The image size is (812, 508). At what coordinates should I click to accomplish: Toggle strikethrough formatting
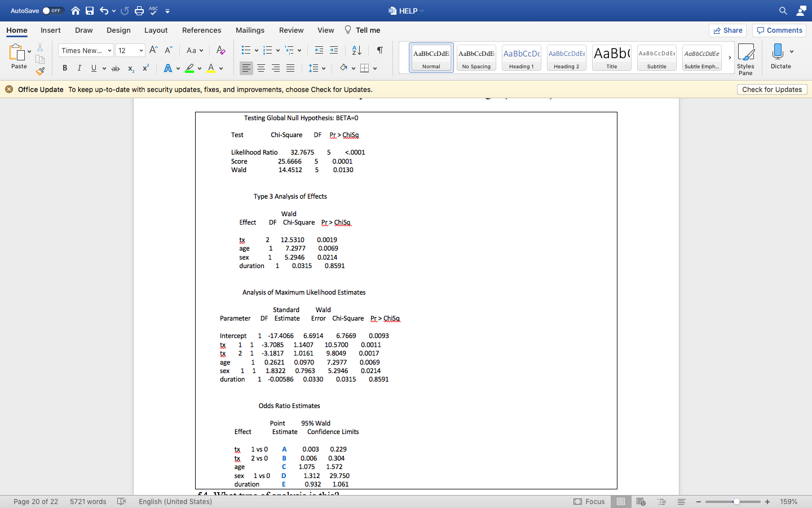116,68
